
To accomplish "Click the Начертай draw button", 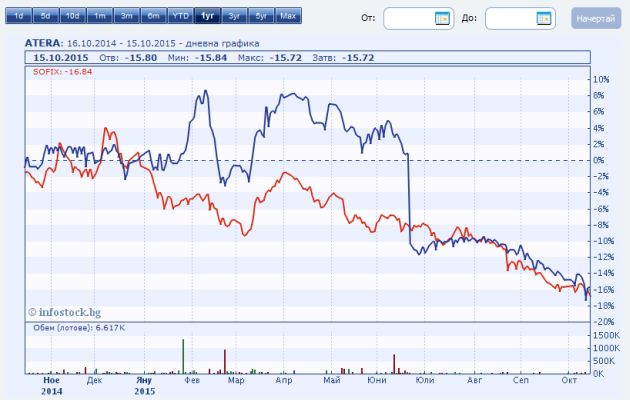I will [x=596, y=18].
